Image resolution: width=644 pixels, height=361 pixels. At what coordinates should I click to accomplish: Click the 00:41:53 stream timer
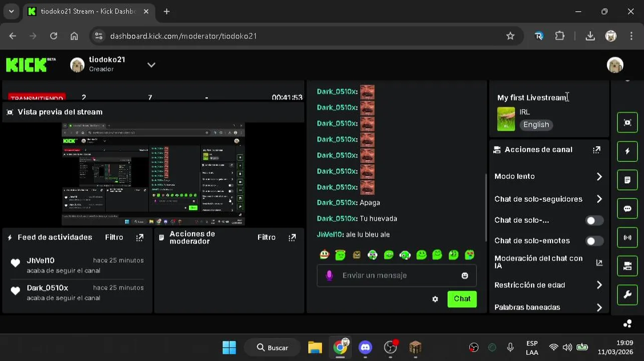[x=287, y=98]
